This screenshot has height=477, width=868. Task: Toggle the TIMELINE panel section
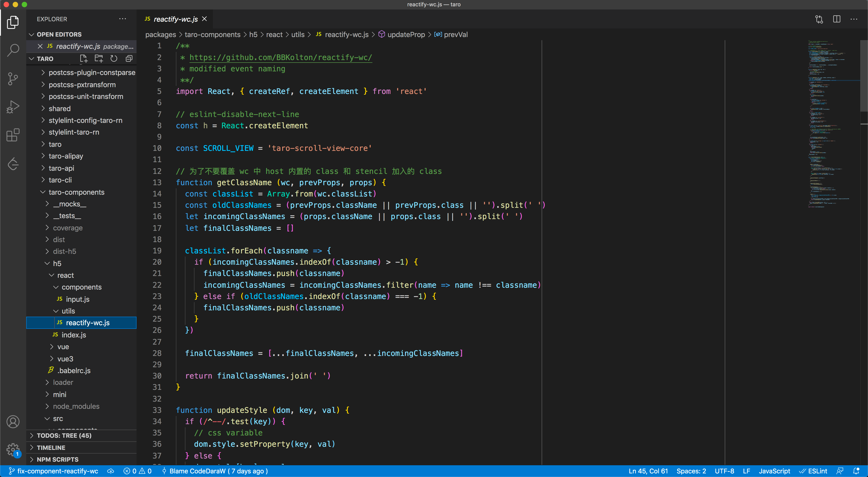point(51,447)
